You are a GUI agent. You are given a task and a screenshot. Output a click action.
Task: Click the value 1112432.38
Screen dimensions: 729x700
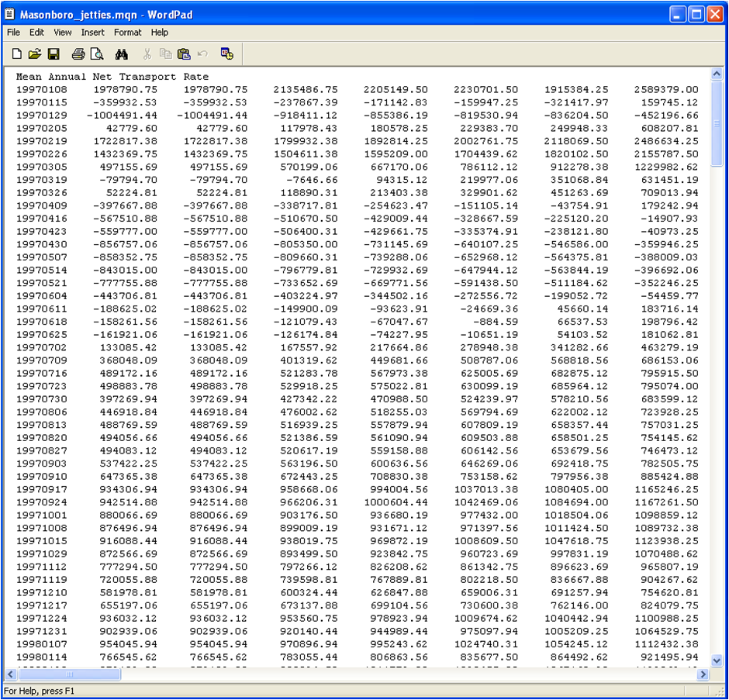click(667, 644)
